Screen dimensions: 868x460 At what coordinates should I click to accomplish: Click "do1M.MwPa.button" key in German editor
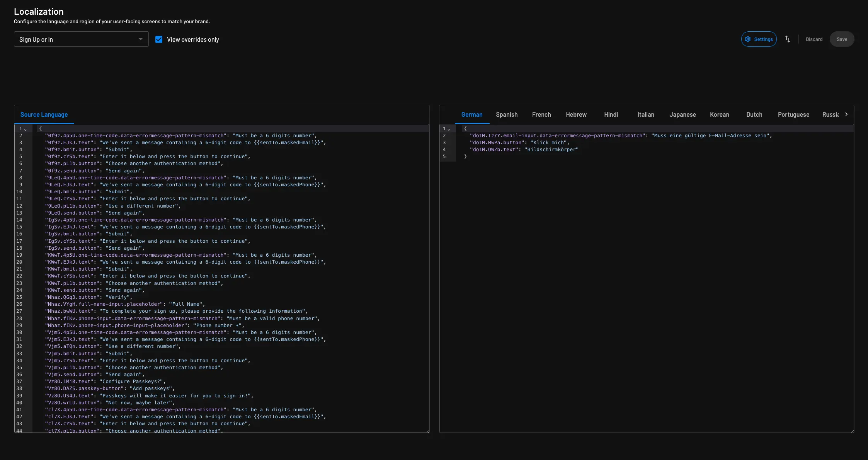[x=497, y=143]
